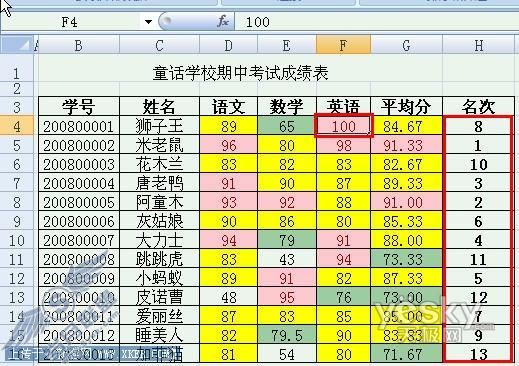Select column H header
The width and height of the screenshot is (519, 366).
[479, 45]
